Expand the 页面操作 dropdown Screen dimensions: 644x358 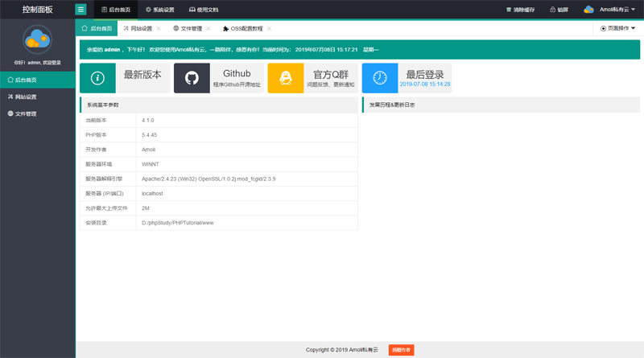point(618,28)
